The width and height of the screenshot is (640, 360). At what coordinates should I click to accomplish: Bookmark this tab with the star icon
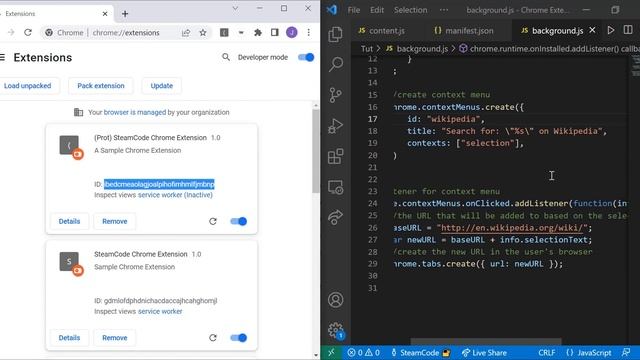[203, 33]
